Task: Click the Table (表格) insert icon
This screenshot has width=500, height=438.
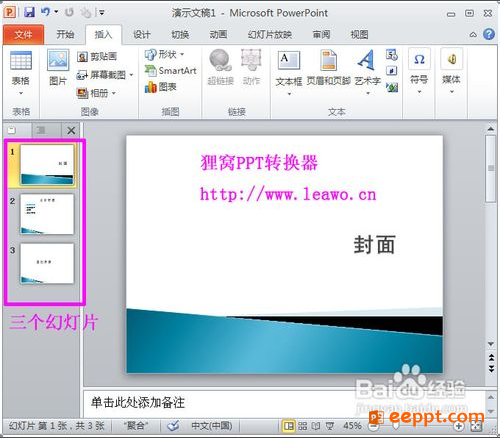Action: click(21, 60)
